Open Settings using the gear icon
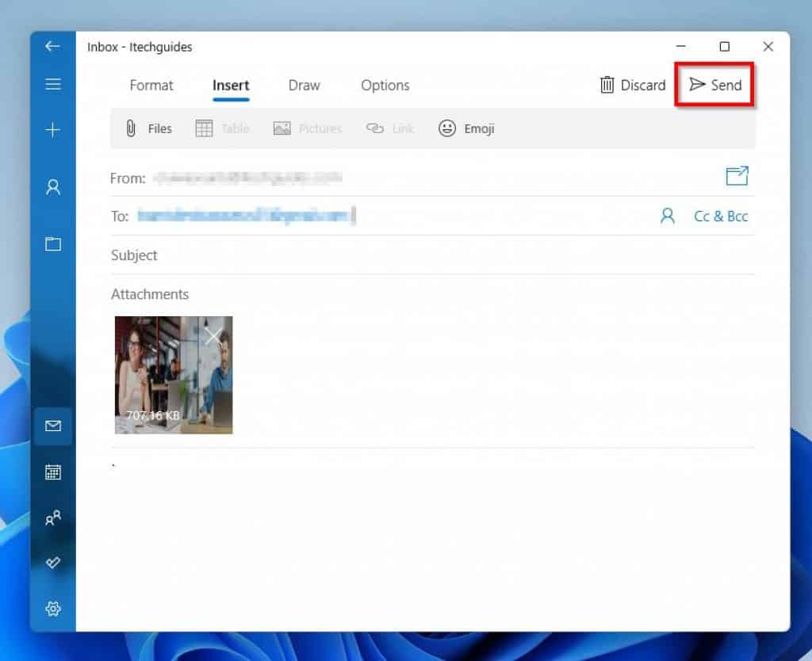Image resolution: width=812 pixels, height=661 pixels. pos(53,609)
